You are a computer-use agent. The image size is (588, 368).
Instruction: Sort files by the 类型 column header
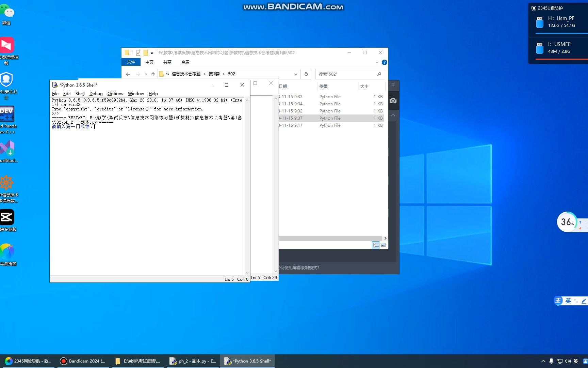click(x=324, y=87)
